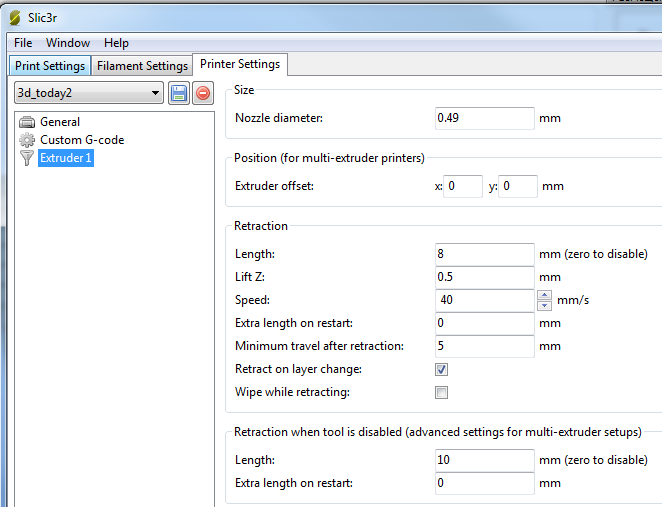Switch to the Print Settings tab
The image size is (662, 507).
tap(50, 66)
